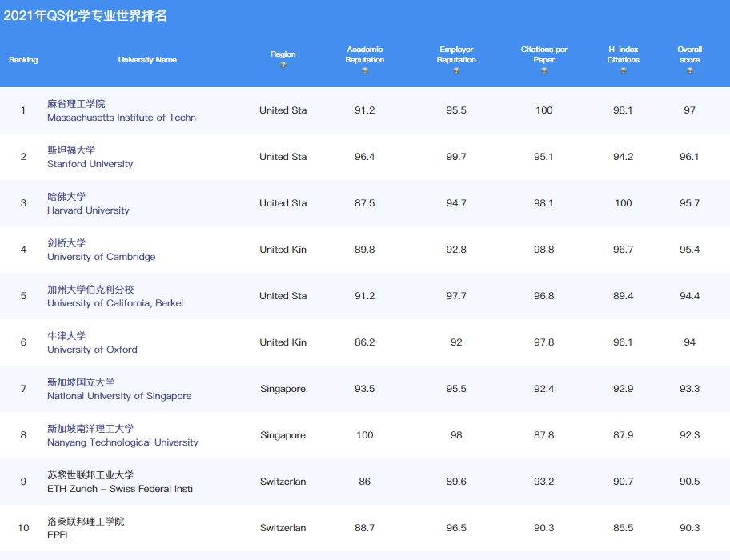Open the 苏黎世联邦工业大学 link
This screenshot has height=560, width=730.
tap(90, 475)
